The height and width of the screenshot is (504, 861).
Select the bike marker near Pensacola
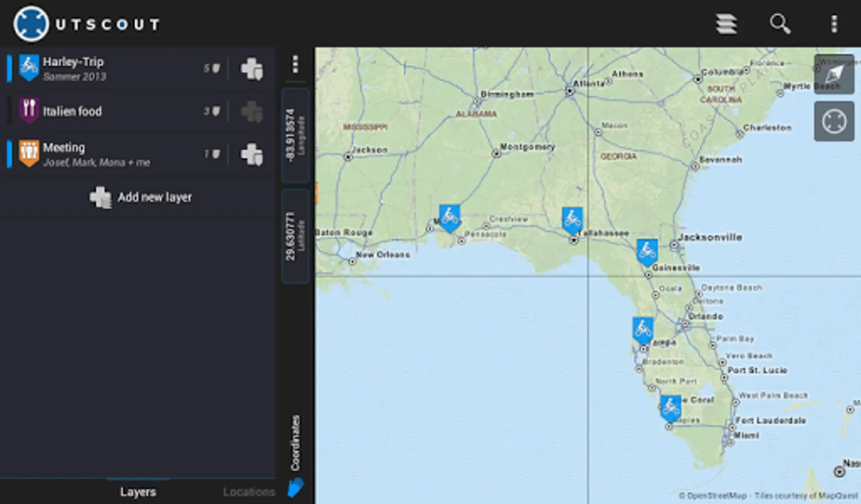[450, 218]
